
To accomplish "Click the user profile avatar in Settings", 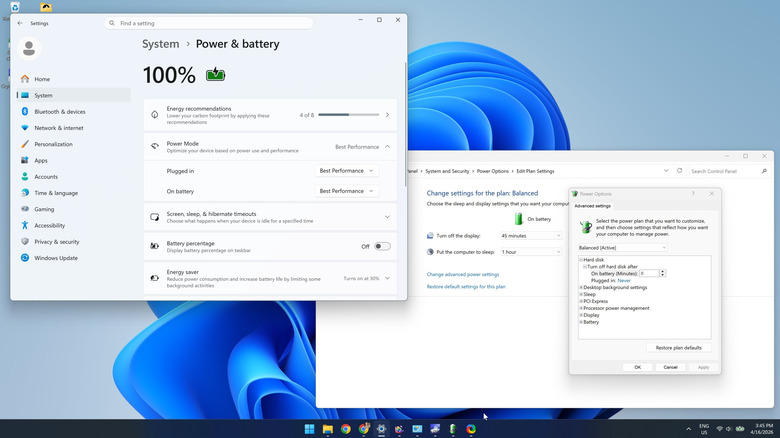I will tap(29, 49).
